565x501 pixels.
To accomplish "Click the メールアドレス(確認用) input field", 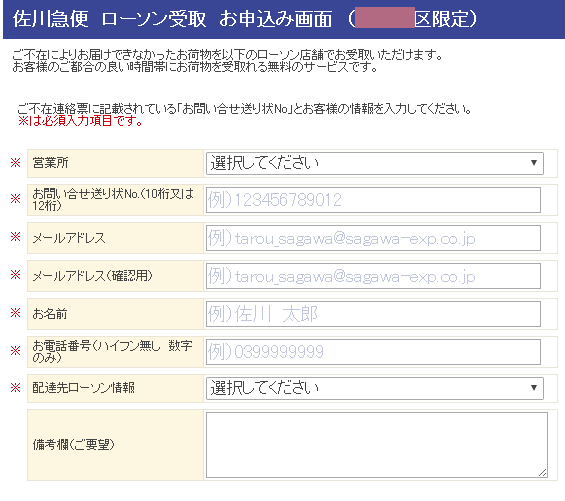I will tap(373, 276).
